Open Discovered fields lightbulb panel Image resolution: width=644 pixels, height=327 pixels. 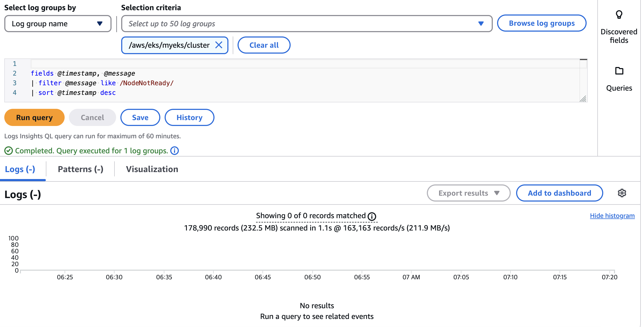click(619, 15)
